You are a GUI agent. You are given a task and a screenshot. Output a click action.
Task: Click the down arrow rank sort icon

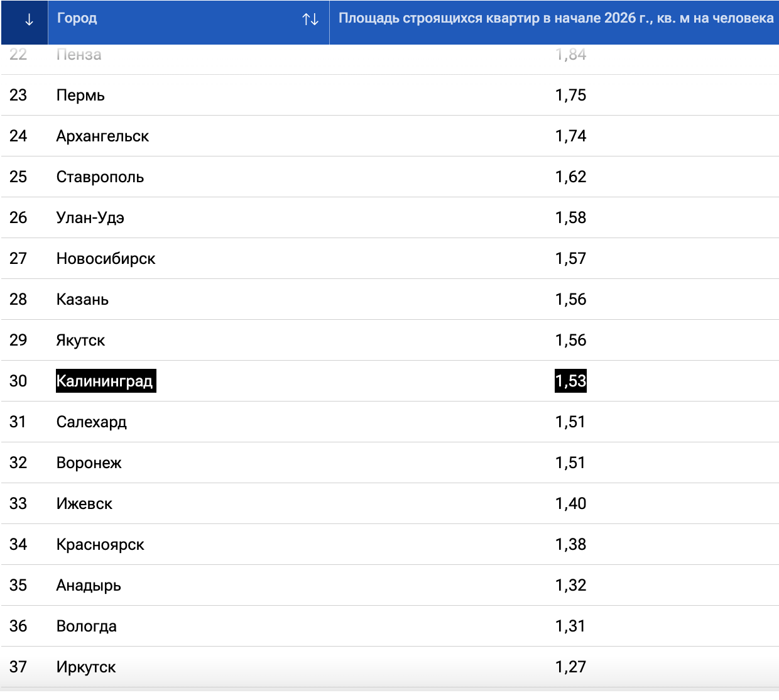[28, 19]
